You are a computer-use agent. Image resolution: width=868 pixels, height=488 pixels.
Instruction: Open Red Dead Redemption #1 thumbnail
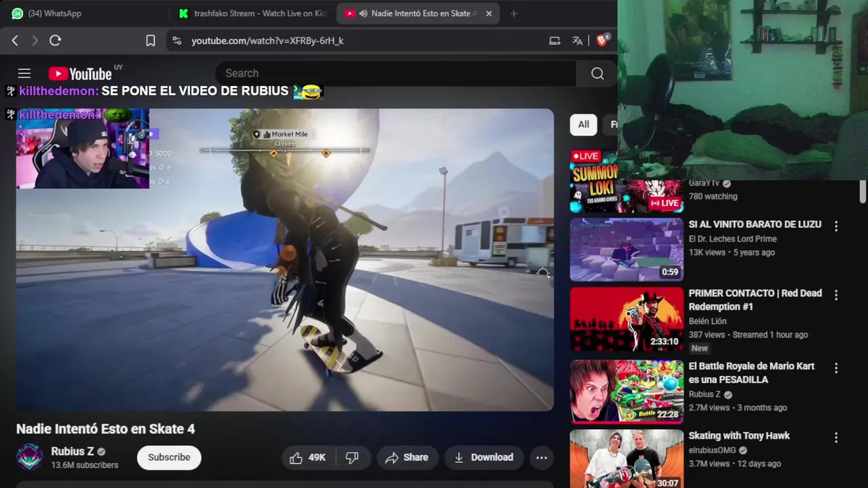point(627,319)
